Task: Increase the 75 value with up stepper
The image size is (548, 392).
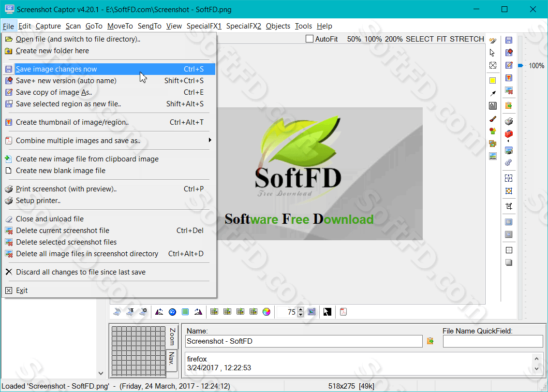Action: [300, 309]
